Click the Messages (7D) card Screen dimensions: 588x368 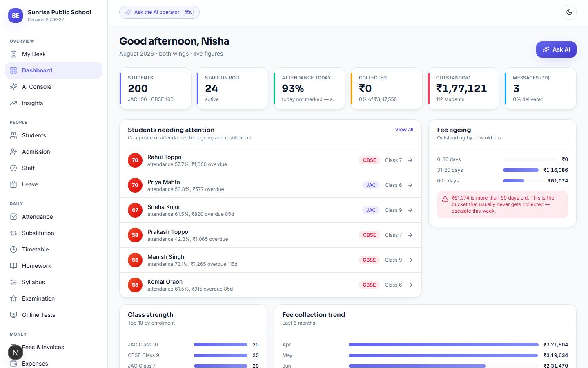click(540, 88)
